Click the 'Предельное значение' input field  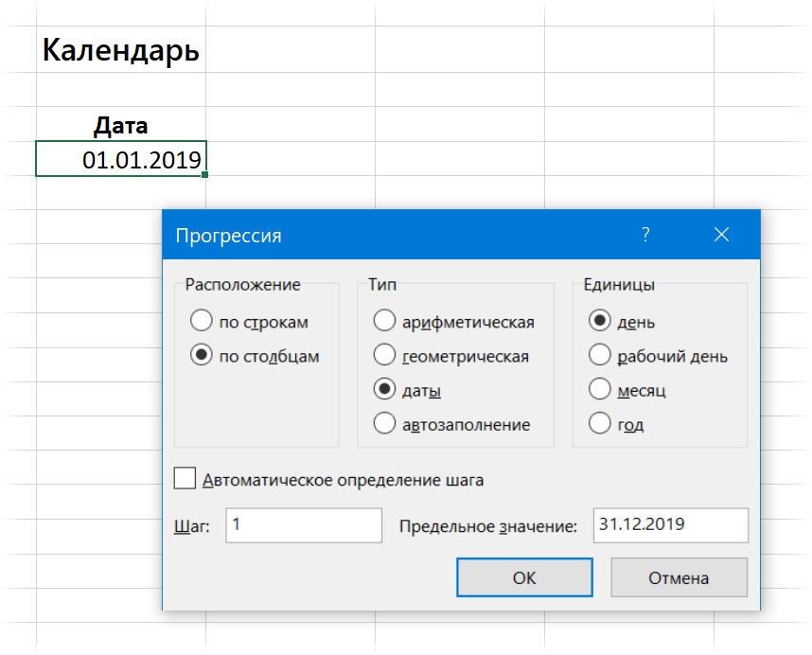[671, 525]
